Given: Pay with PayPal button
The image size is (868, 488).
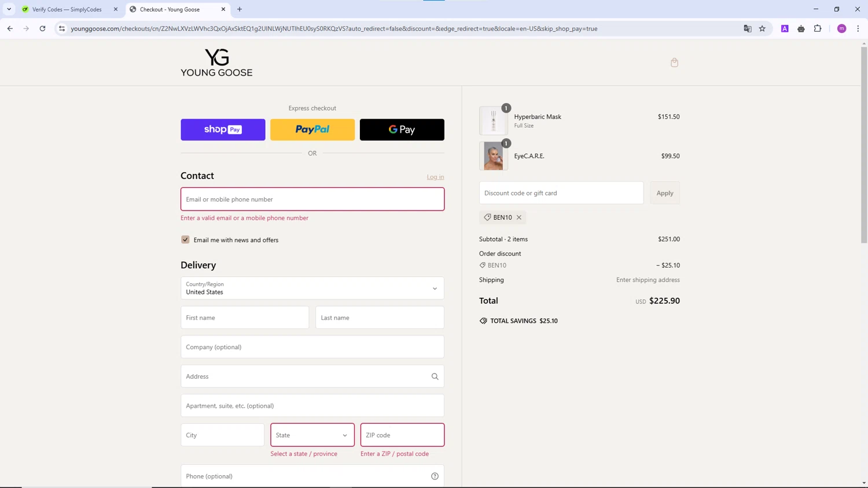Looking at the screenshot, I should click(x=312, y=130).
